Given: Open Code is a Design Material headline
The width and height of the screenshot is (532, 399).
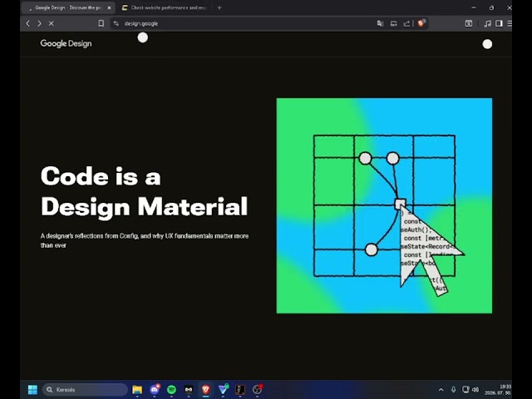Looking at the screenshot, I should [x=144, y=191].
